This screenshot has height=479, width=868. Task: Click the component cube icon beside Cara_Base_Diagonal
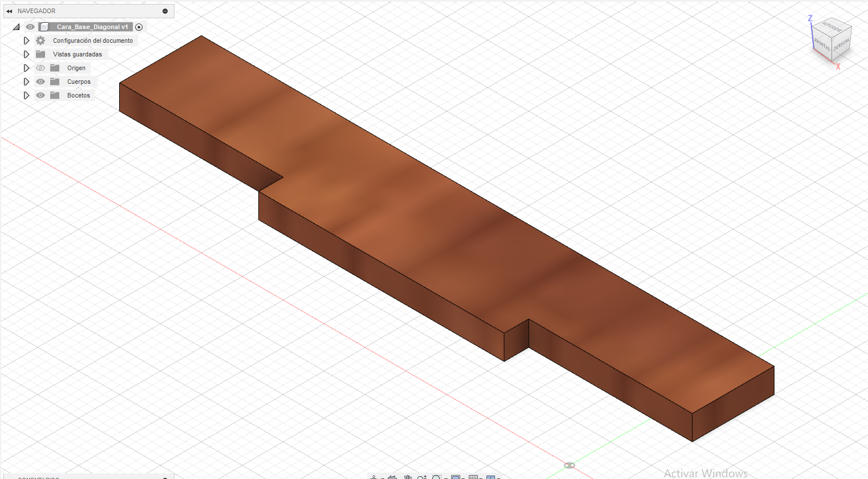[x=44, y=27]
